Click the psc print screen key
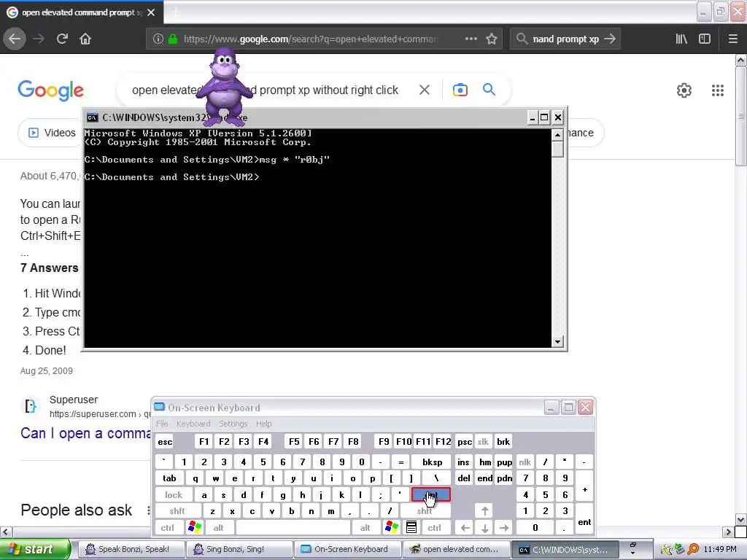747x560 pixels. coord(465,441)
